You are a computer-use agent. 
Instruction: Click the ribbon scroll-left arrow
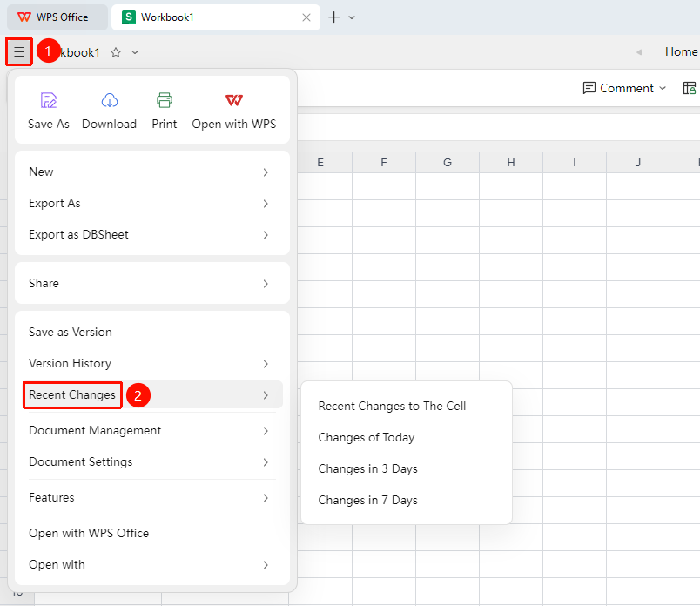point(639,52)
